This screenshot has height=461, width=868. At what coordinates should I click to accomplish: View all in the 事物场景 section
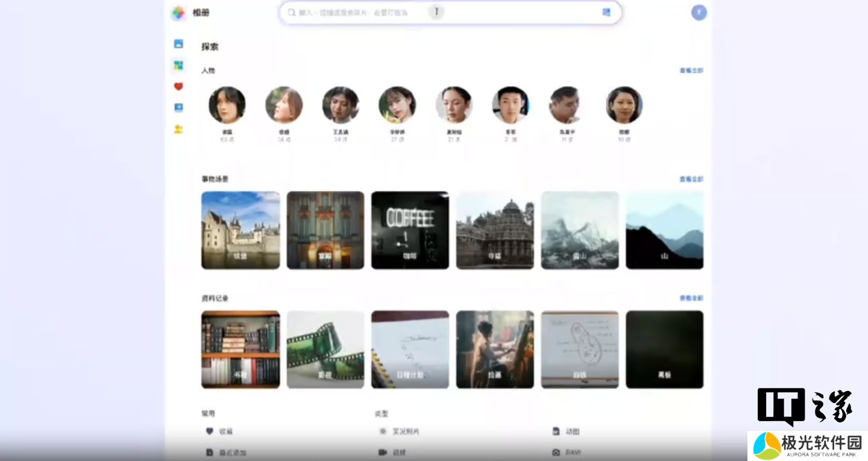pos(691,179)
